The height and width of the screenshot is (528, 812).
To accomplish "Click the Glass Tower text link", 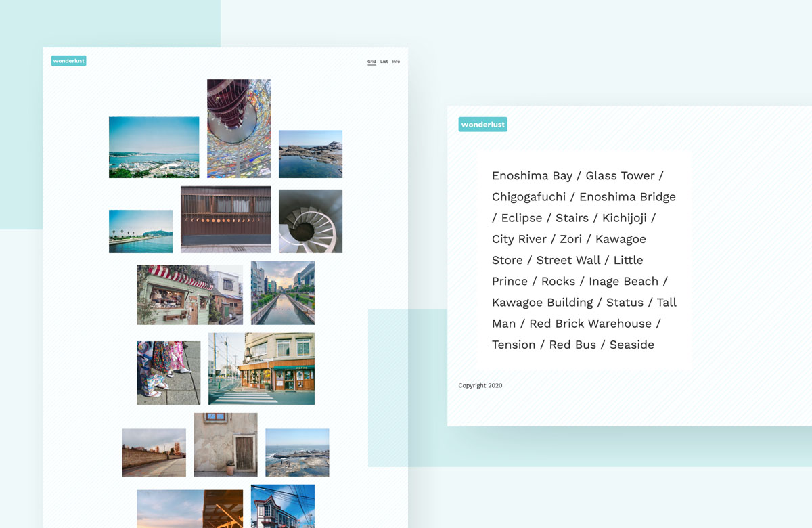I will pos(620,176).
